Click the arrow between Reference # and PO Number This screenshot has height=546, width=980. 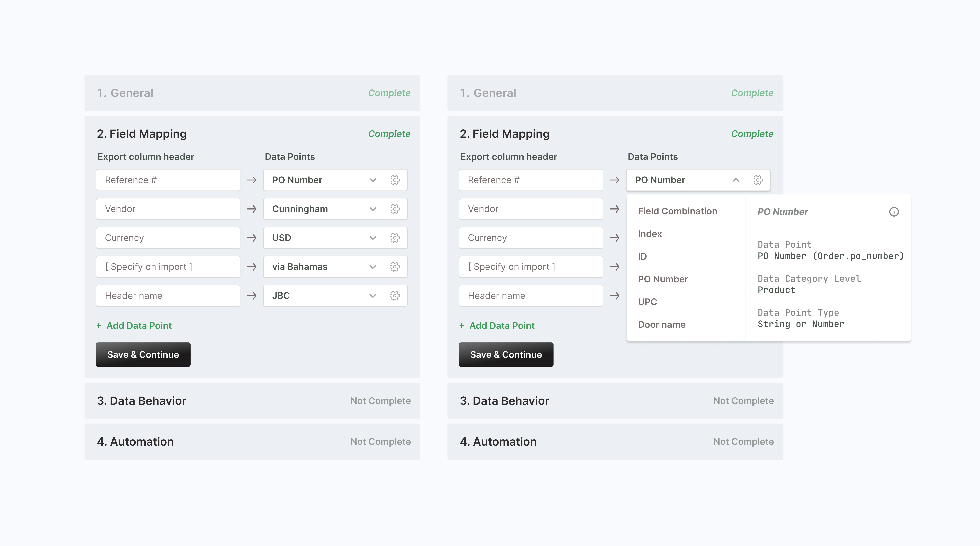[x=252, y=180]
